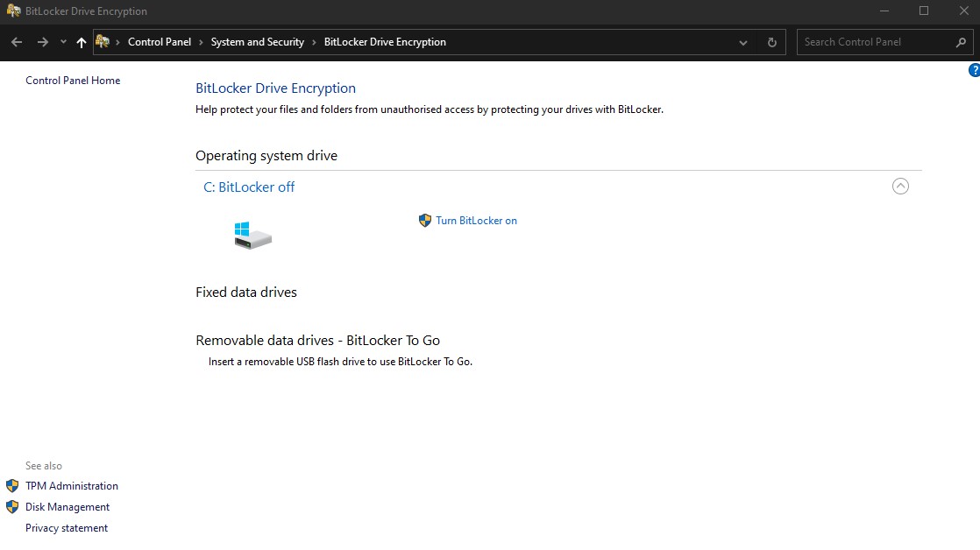
Task: Refresh the BitLocker page
Action: coord(772,42)
